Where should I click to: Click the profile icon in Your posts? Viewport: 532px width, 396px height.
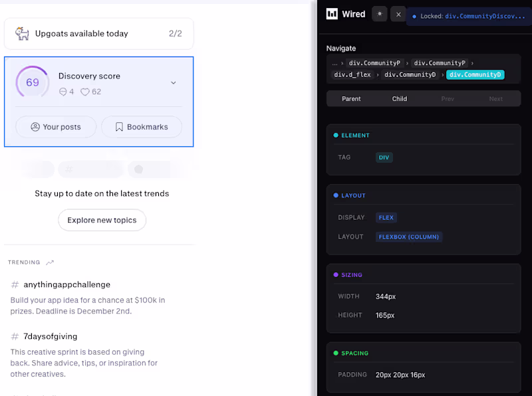[x=35, y=127]
